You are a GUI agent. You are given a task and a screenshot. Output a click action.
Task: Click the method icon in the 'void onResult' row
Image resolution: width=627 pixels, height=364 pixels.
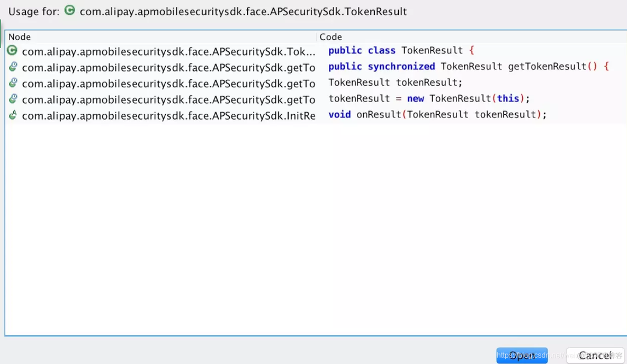click(13, 115)
